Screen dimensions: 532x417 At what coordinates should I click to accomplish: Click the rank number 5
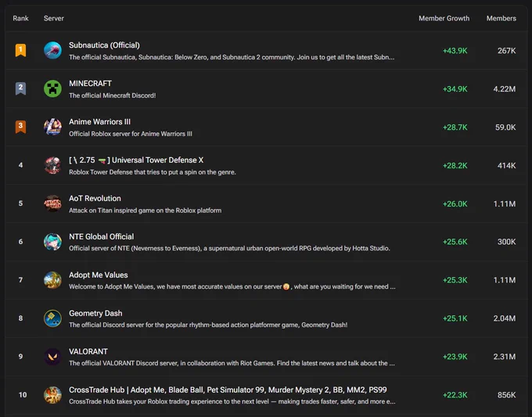click(x=20, y=203)
